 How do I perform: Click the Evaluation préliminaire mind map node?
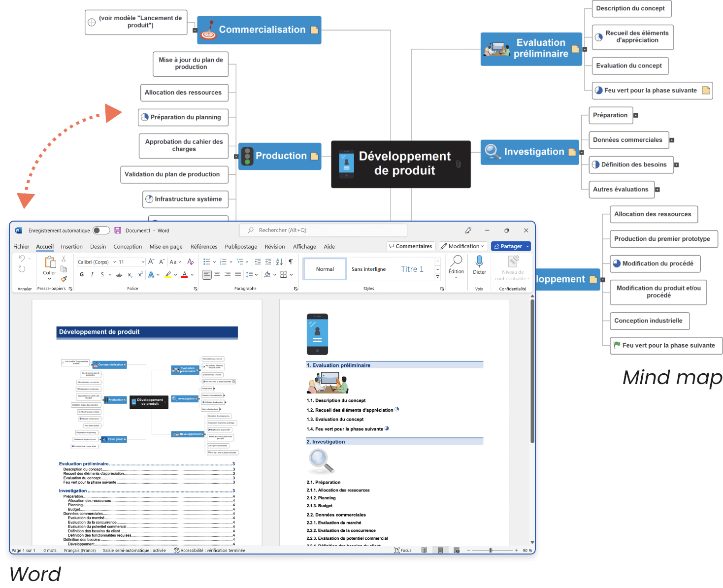click(531, 49)
